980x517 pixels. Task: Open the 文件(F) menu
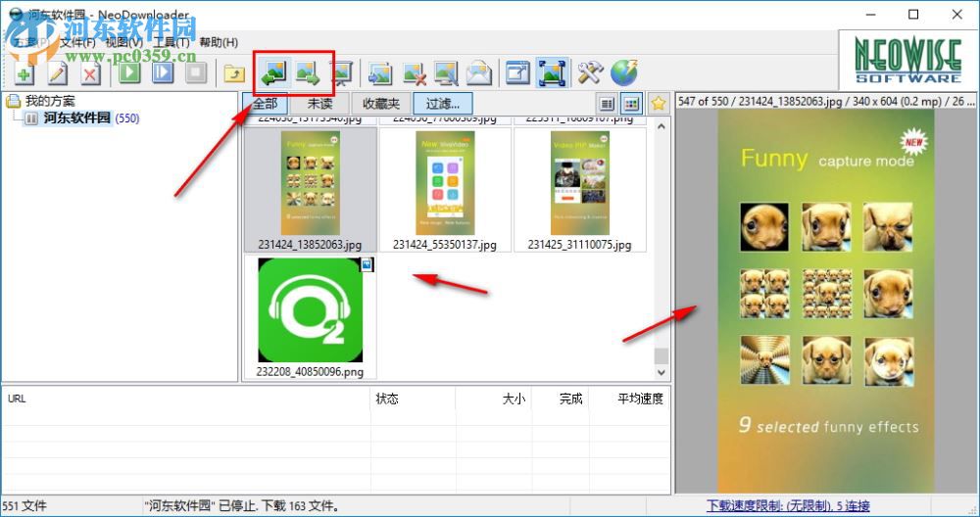78,42
